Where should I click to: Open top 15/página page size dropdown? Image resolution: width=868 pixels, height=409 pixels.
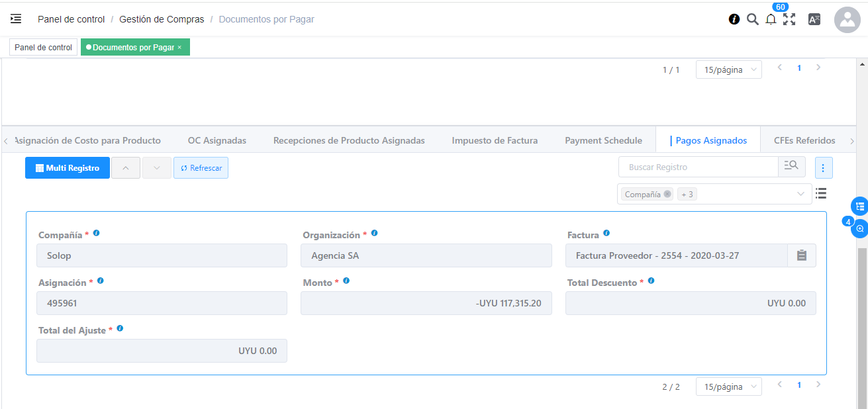point(728,69)
